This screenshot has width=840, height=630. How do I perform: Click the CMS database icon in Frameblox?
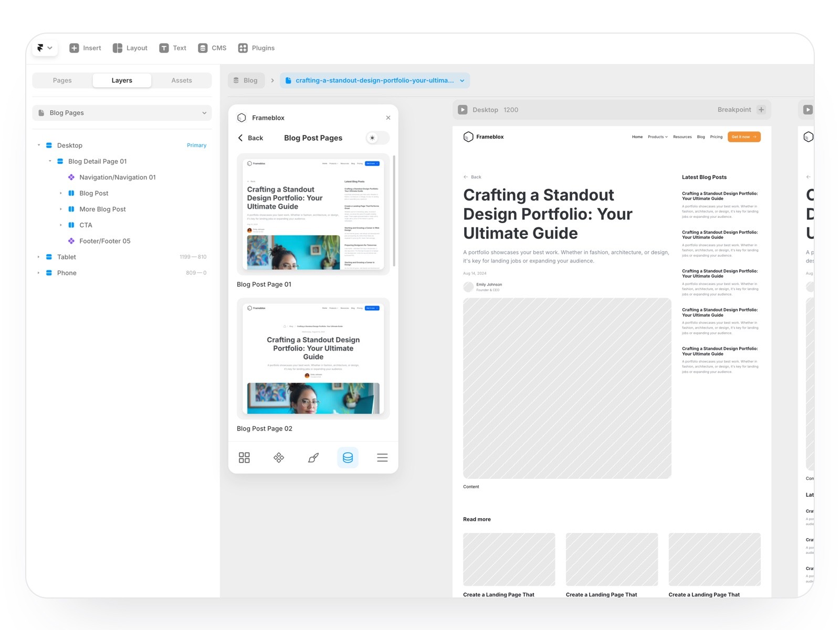tap(348, 457)
